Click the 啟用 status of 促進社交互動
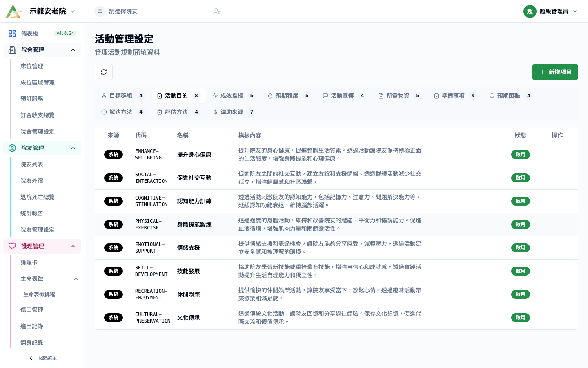Screen dimensions: 588x368 tap(521, 178)
